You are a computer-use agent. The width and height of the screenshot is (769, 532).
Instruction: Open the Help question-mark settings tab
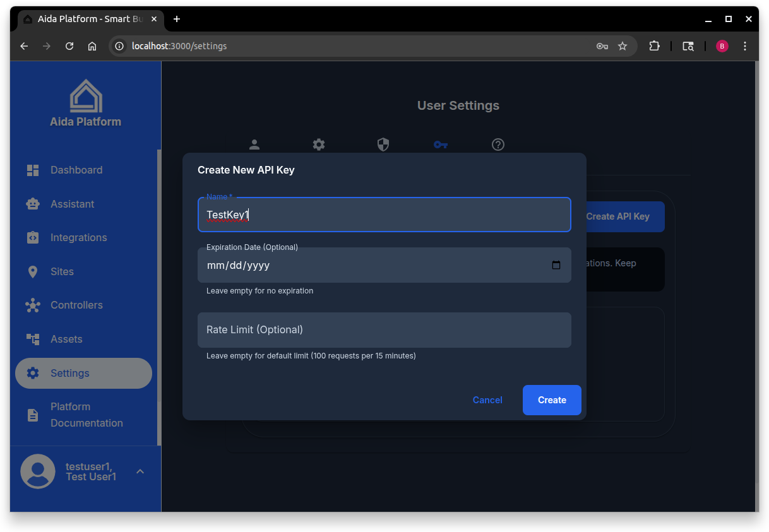[498, 145]
